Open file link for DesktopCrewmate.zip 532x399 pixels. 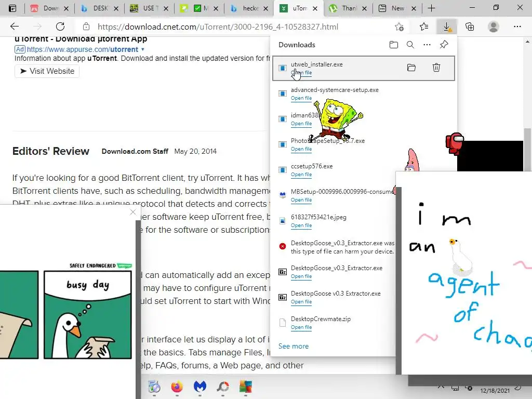point(301,327)
